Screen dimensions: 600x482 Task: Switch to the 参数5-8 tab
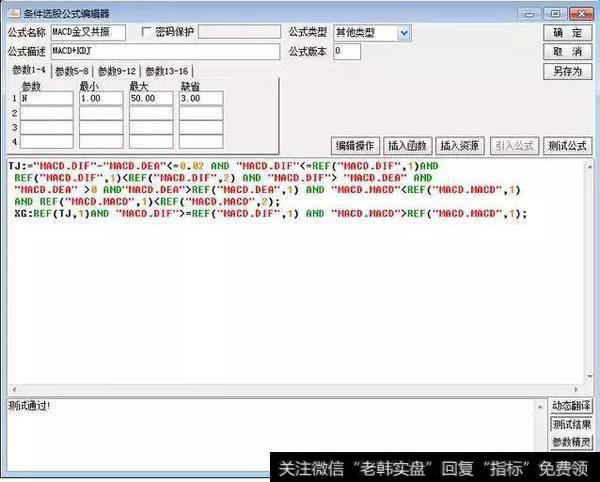[x=72, y=71]
